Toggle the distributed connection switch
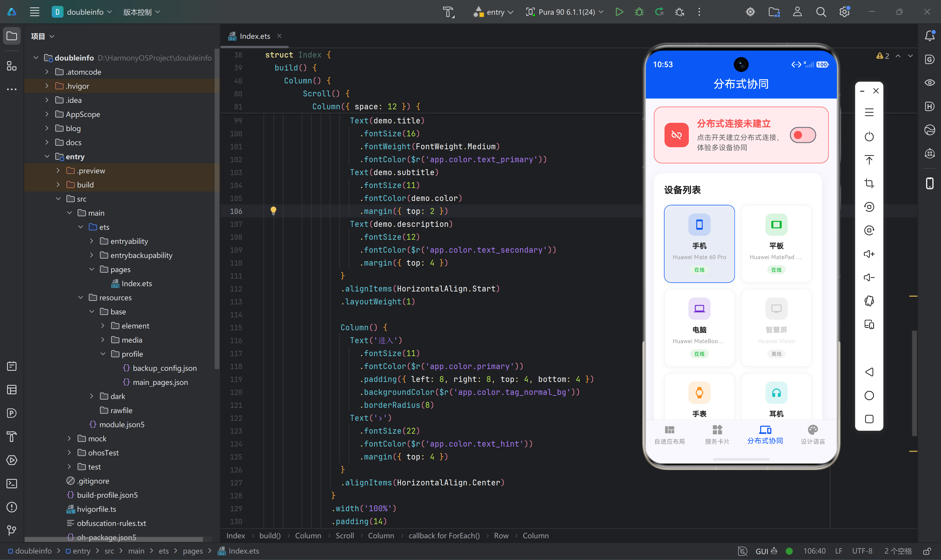941x560 pixels. 803,135
